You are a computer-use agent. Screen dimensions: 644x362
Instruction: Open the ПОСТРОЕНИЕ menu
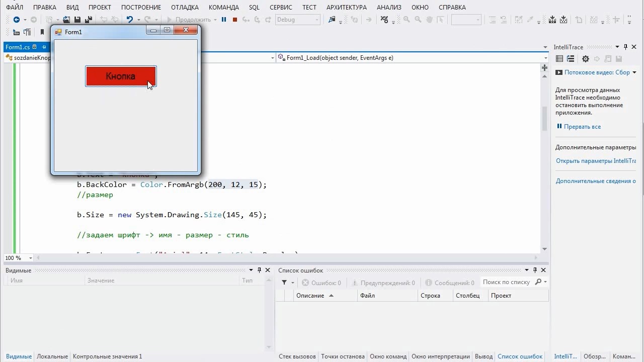pyautogui.click(x=140, y=8)
